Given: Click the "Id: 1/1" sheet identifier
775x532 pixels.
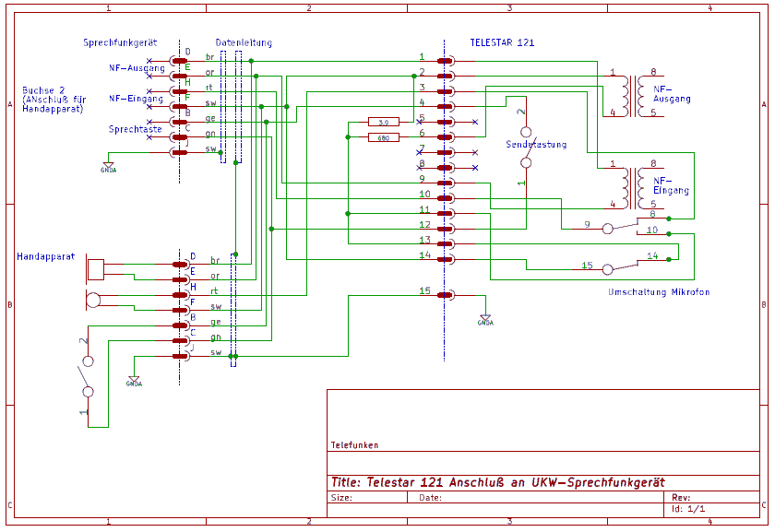Looking at the screenshot, I should pos(688,509).
